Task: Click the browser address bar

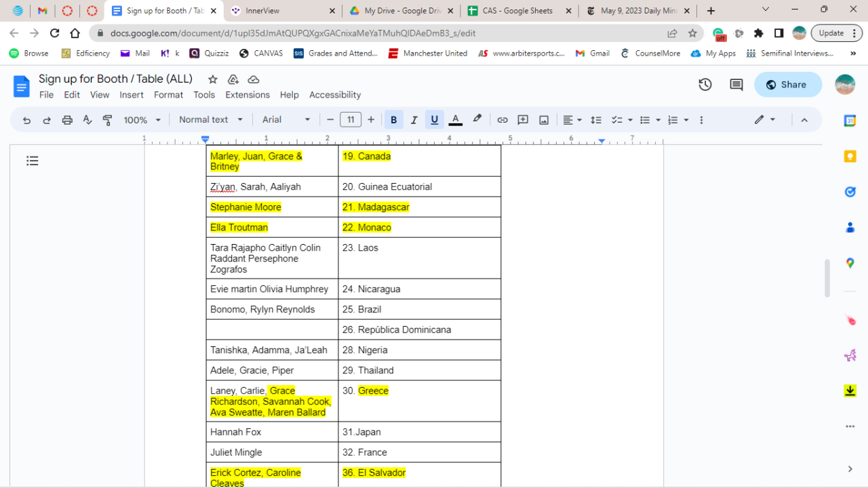Action: [380, 33]
